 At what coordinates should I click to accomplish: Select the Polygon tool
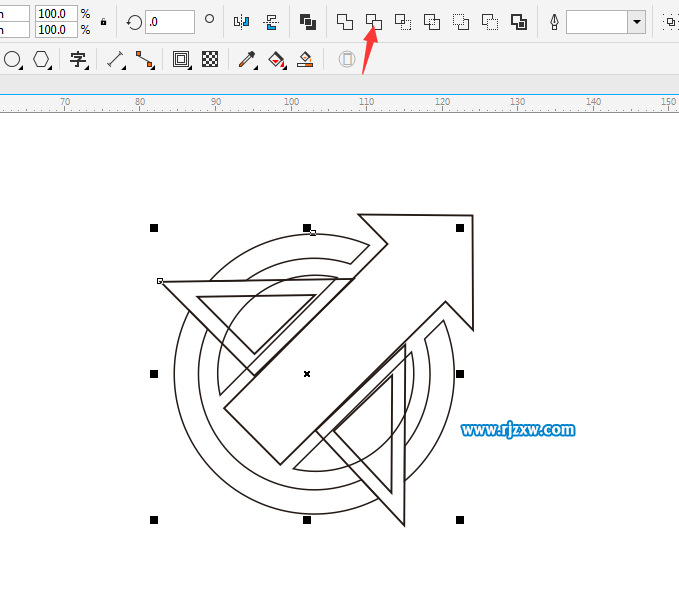[x=41, y=60]
